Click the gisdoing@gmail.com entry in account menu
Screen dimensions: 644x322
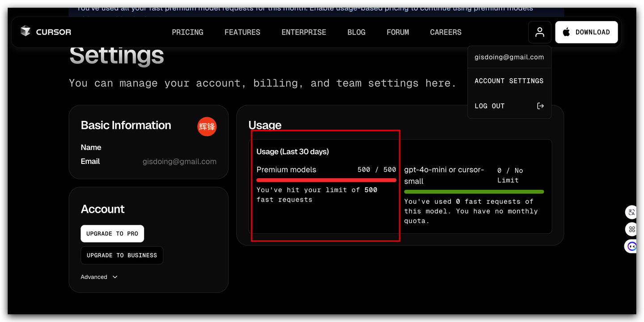[509, 57]
